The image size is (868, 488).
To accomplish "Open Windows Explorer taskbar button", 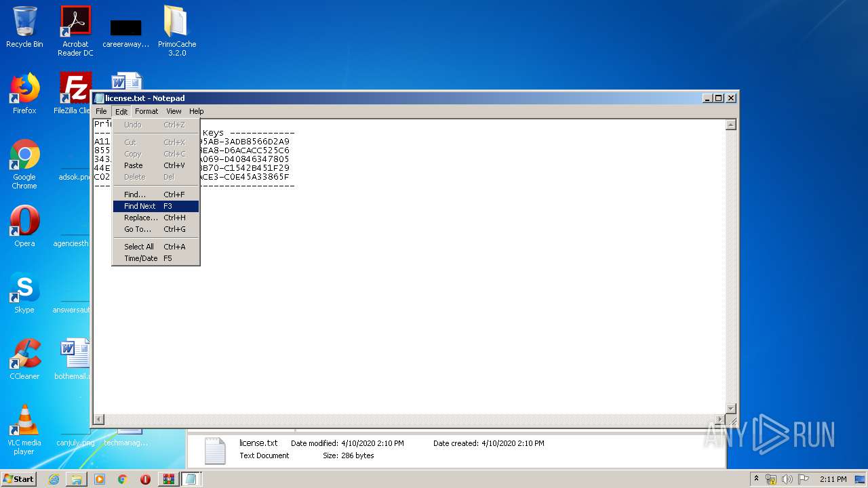I will pyautogui.click(x=77, y=479).
